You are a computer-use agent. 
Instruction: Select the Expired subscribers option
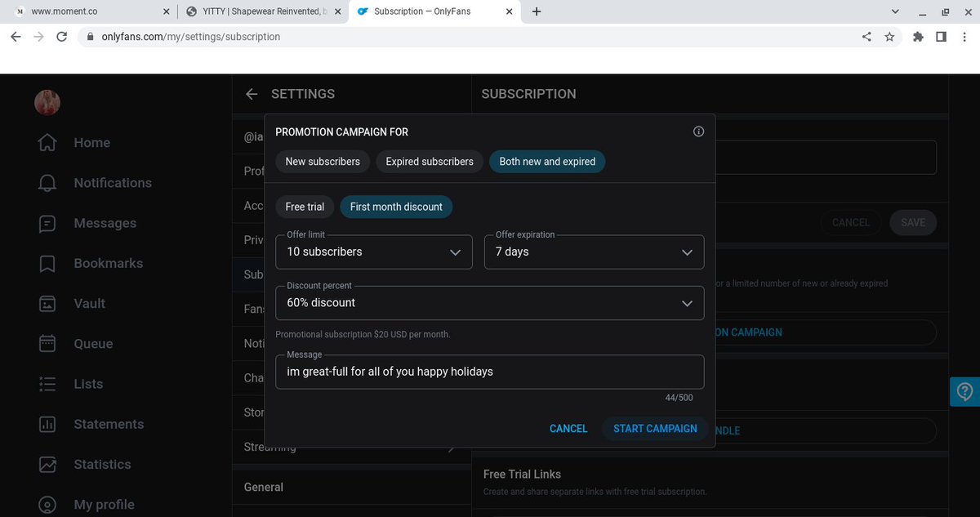click(430, 162)
